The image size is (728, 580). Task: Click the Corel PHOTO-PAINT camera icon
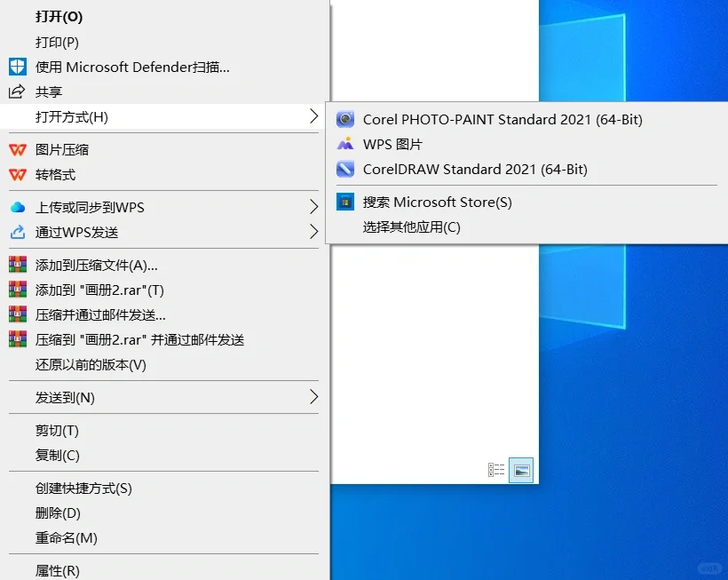[345, 119]
